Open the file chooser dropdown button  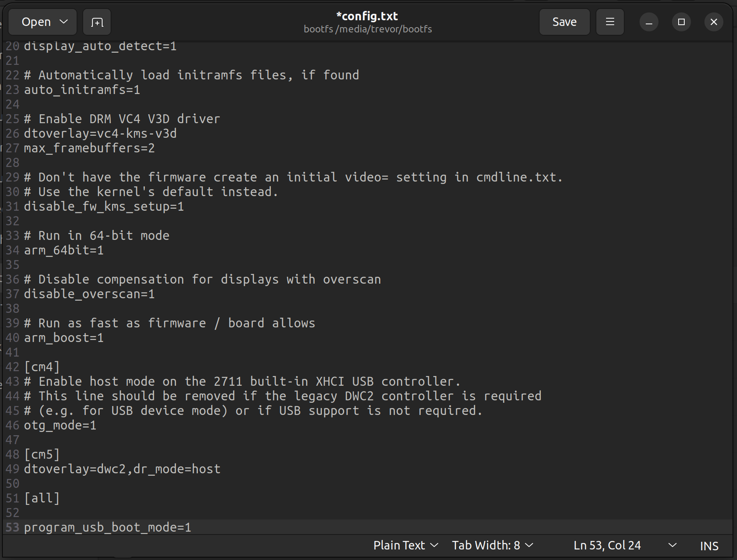click(43, 22)
